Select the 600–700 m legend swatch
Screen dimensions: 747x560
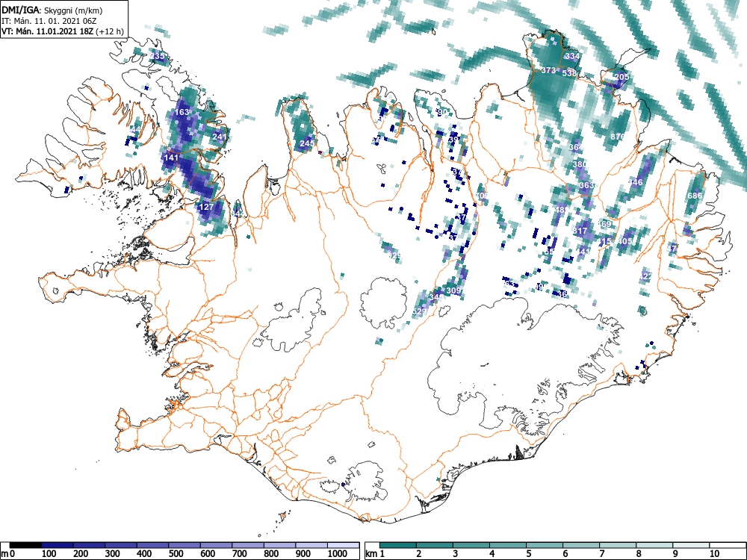tap(217, 544)
